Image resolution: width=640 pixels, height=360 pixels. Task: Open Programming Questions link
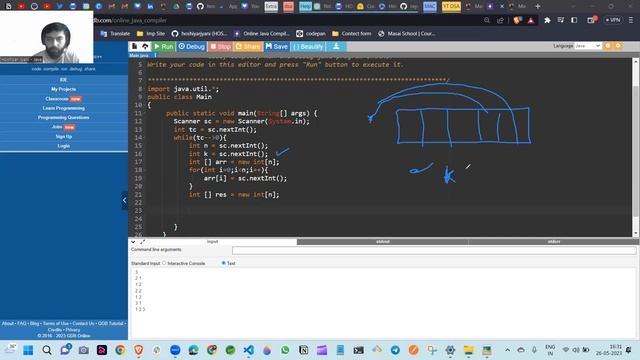pos(63,118)
